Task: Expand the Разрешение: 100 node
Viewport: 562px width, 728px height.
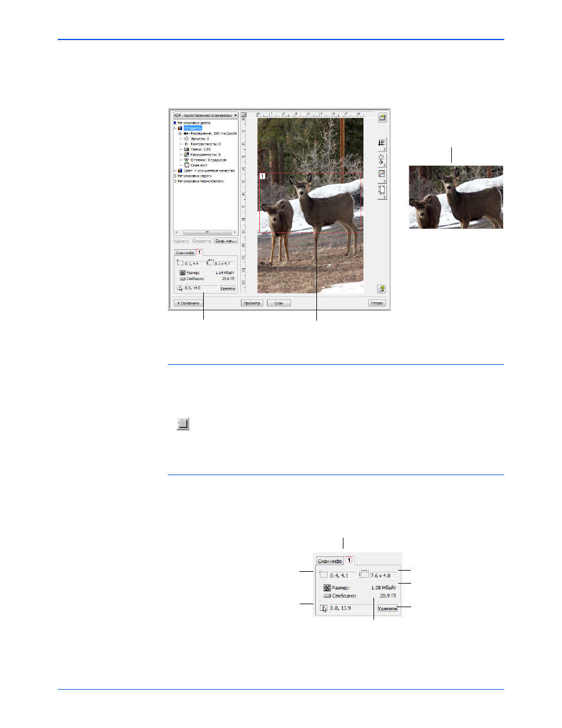Action: coord(180,133)
